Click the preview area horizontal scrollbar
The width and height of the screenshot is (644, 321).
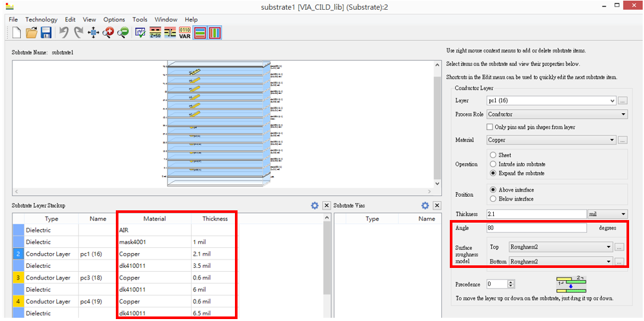pos(223,192)
